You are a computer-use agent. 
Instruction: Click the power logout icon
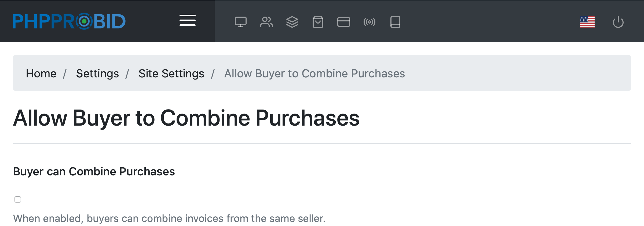click(618, 22)
